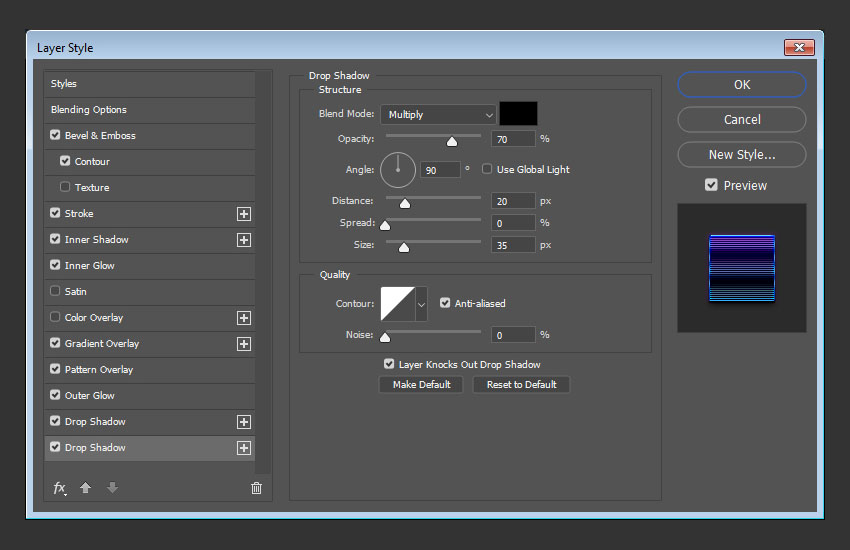
Task: Open the fx add-style menu icon
Action: point(60,488)
